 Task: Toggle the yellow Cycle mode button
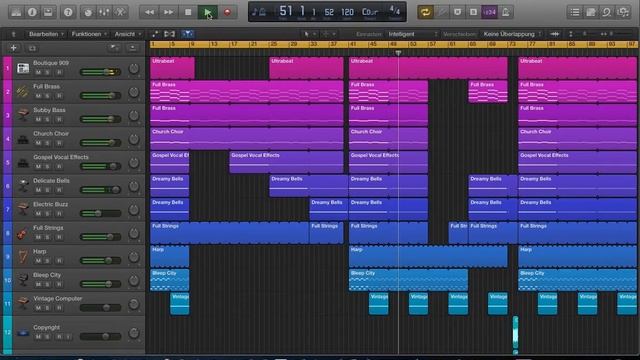(425, 12)
